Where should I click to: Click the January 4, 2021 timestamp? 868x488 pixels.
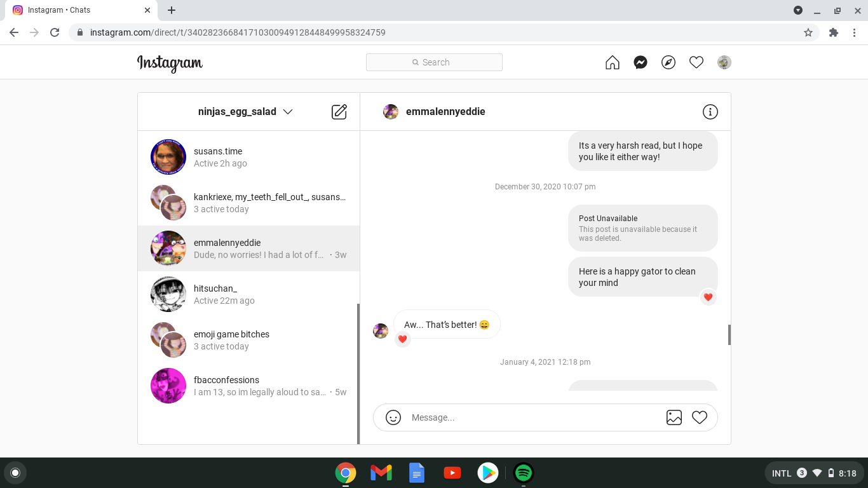pyautogui.click(x=545, y=362)
